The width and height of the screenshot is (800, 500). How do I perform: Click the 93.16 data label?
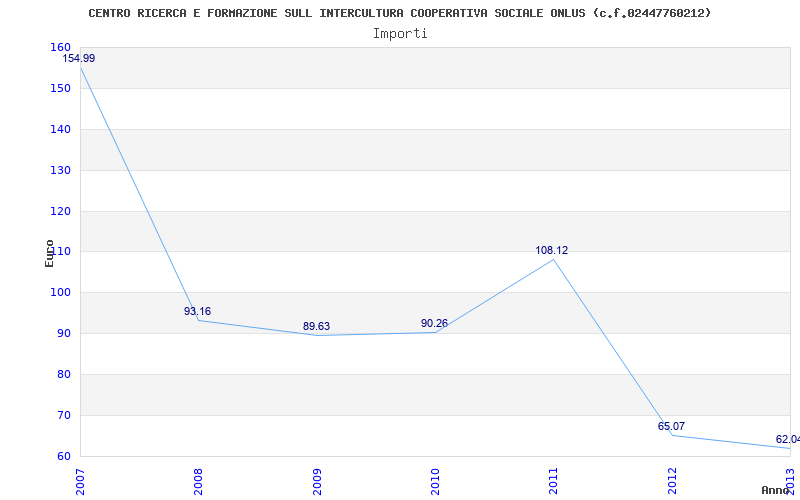(x=197, y=311)
